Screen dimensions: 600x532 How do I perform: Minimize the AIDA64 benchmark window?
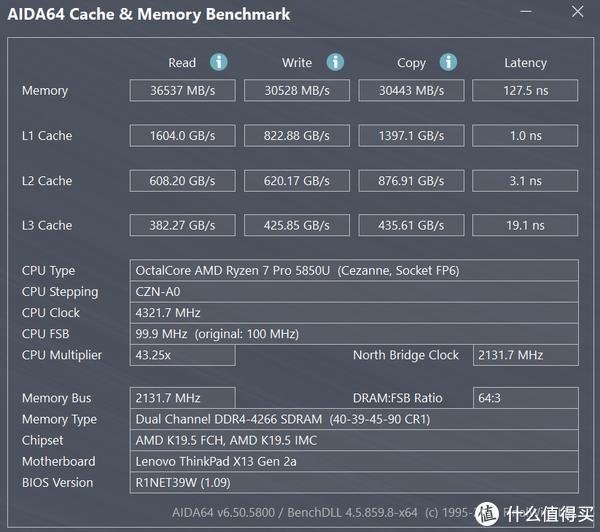click(526, 11)
